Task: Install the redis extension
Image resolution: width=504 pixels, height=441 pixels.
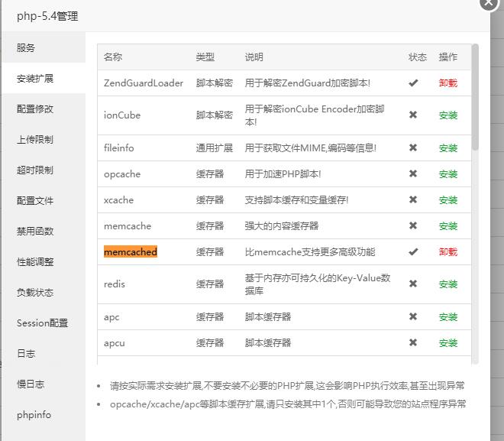Action: tap(448, 284)
